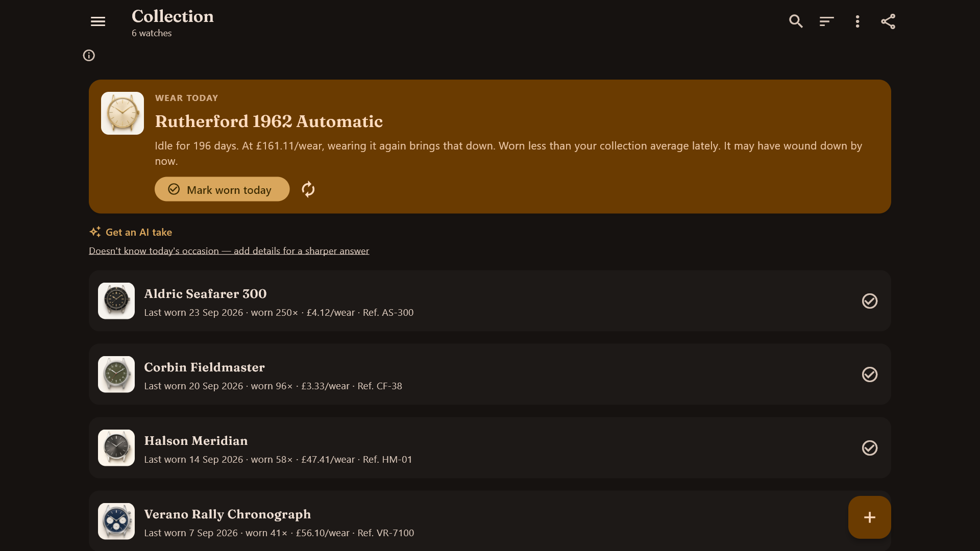Open the Corbin Fieldmaster title

coord(204,367)
